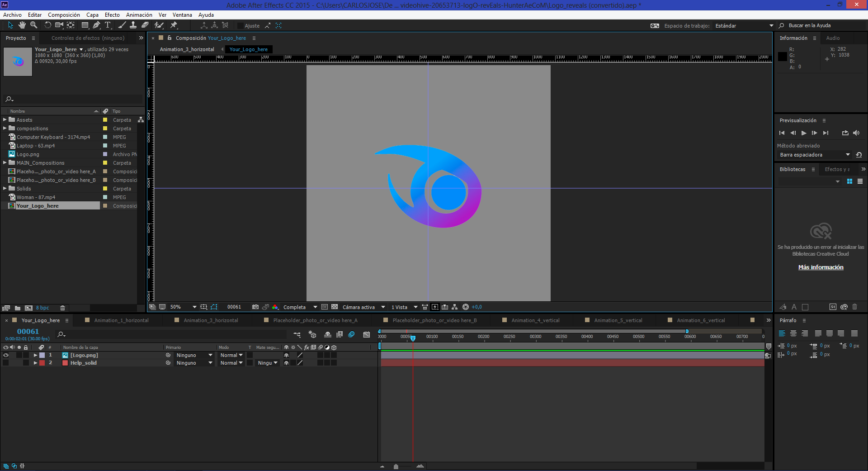Expand the Assets folder in Project panel
868x471 pixels.
tap(5, 120)
